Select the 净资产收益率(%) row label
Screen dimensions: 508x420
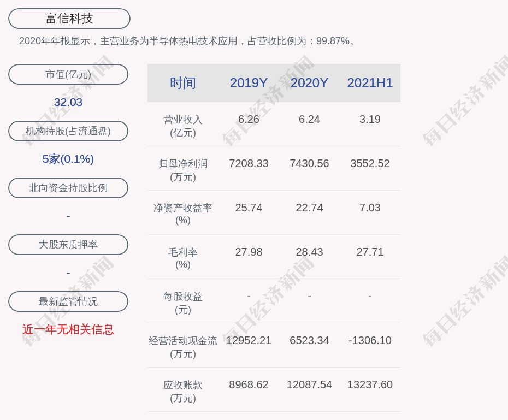[183, 214]
